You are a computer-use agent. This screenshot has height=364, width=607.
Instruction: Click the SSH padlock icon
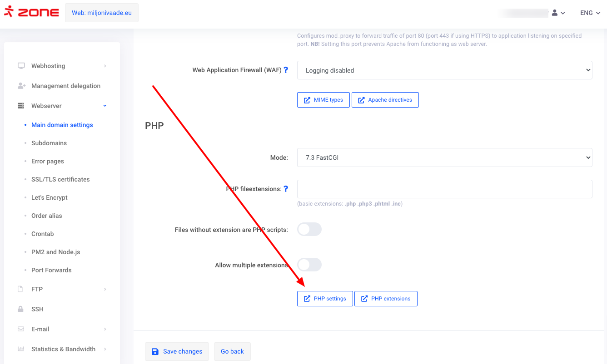21,309
